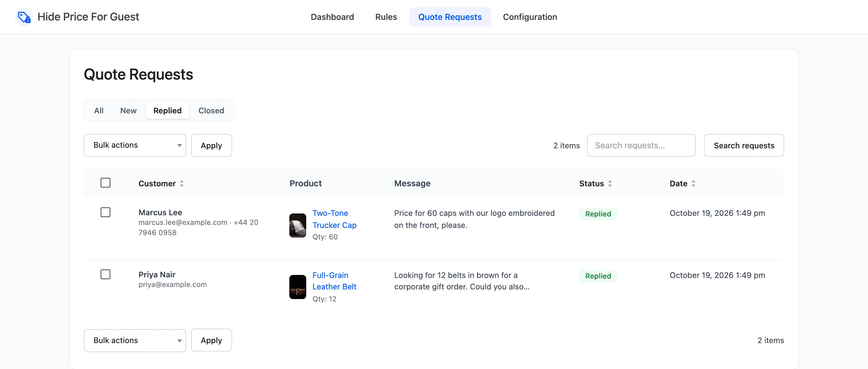Screen dimensions: 868x369
Task: Click the 'Looking for 12 belts' message
Action: (462, 281)
